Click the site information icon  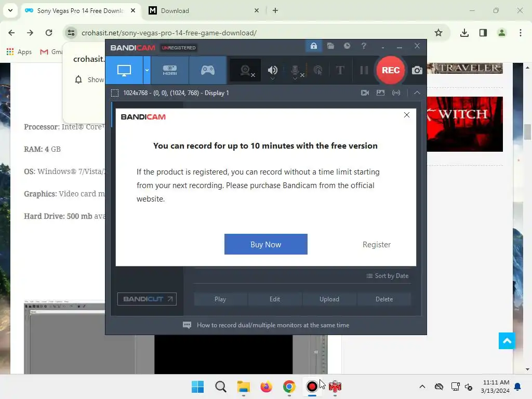71,33
